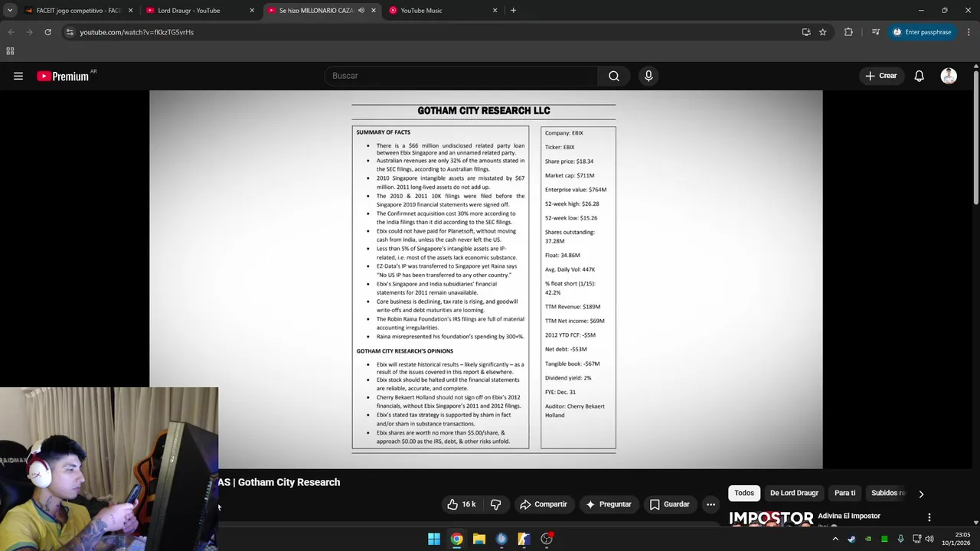Show hidden system tray icons

tap(835, 539)
